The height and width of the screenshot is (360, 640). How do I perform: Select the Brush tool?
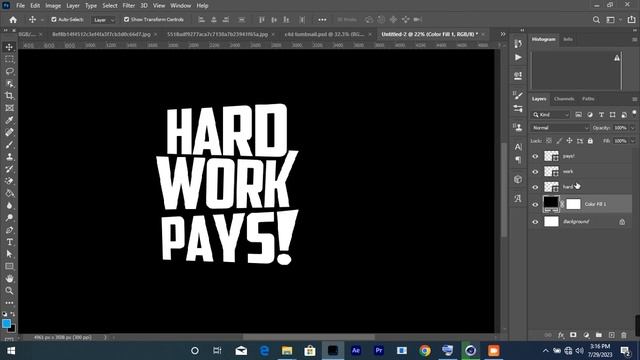click(9, 144)
